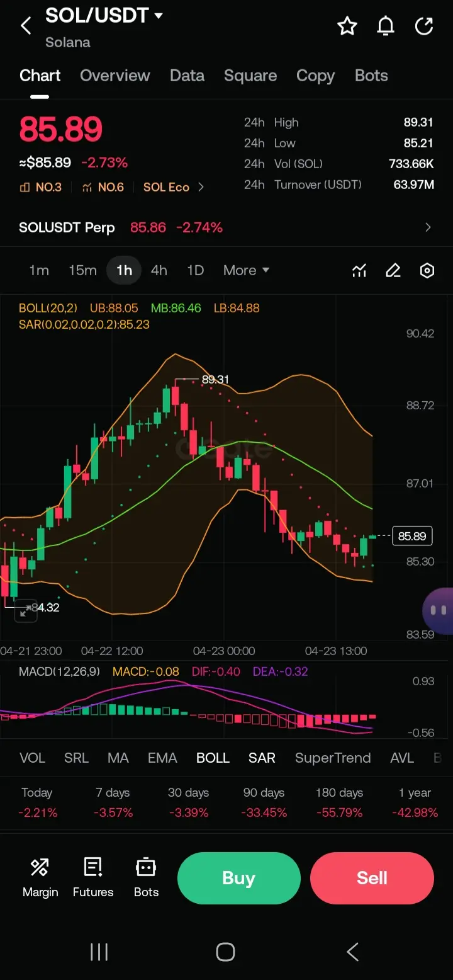Tap the 90 days -33.45% performance
This screenshot has height=980, width=453.
tap(264, 802)
